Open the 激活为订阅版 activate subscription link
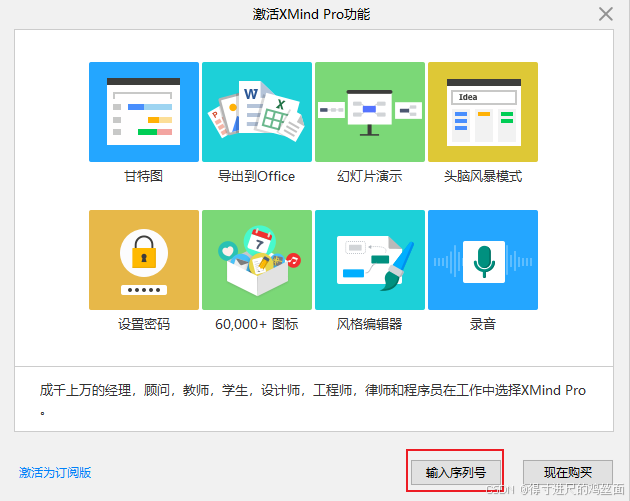630x501 pixels. 55,472
